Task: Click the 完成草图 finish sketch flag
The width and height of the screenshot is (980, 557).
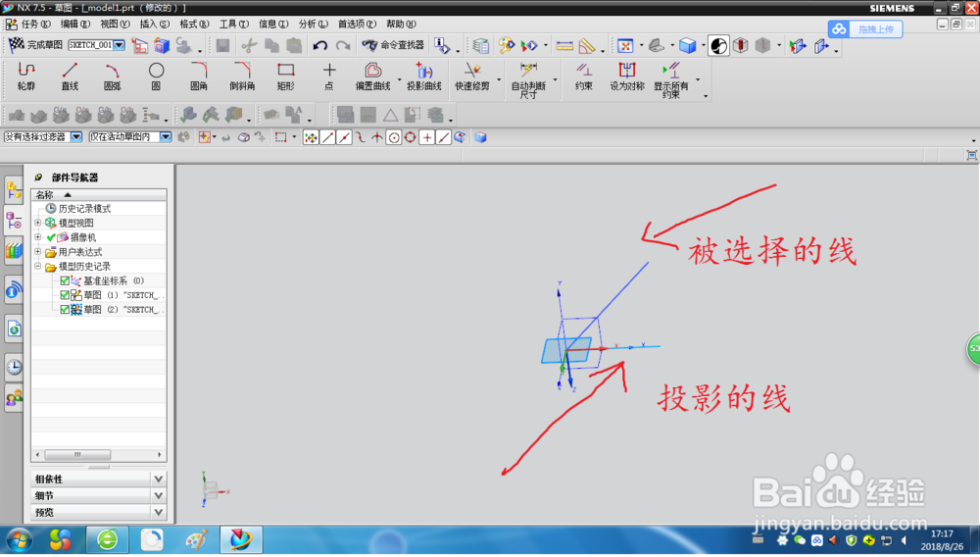Action: coord(35,44)
